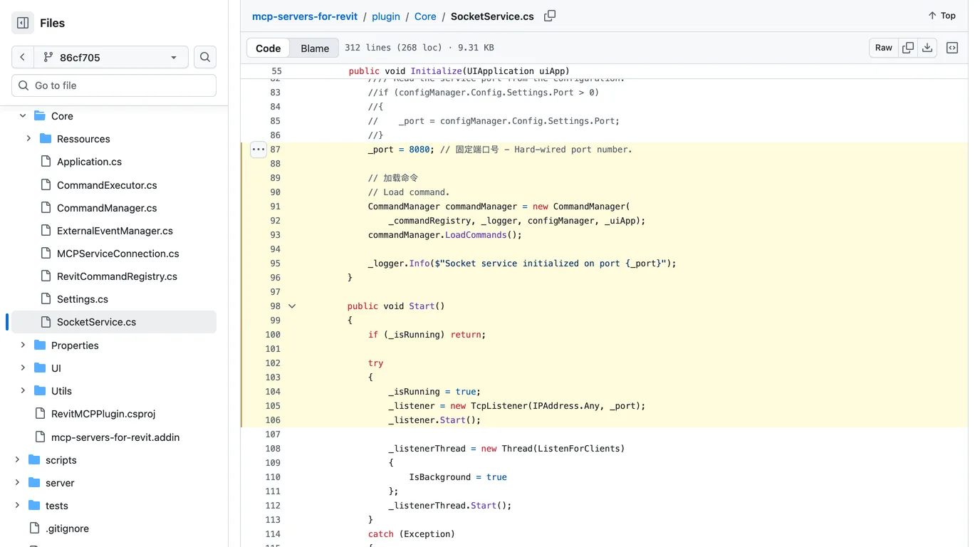Click the CommandExecutor.cs file icon

46,184
